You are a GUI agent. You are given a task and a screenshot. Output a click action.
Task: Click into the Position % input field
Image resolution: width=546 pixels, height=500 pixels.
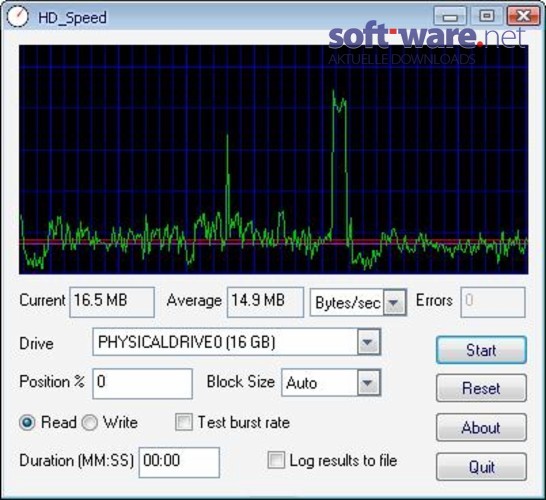tap(142, 383)
